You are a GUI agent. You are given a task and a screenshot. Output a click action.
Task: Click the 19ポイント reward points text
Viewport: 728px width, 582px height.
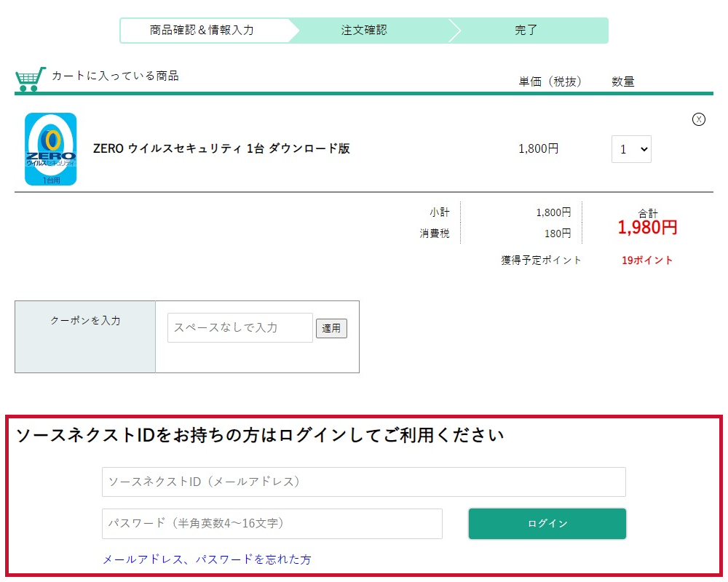647,260
